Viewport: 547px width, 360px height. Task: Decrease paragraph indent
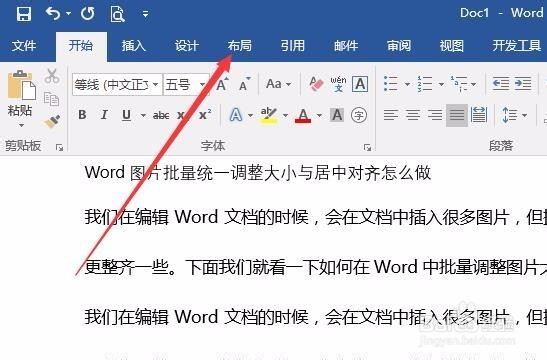tap(501, 84)
